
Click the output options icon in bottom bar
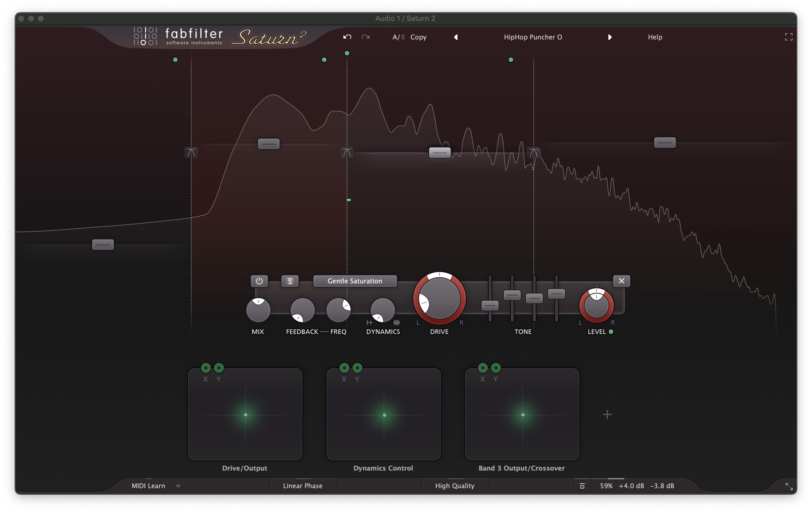tap(582, 486)
